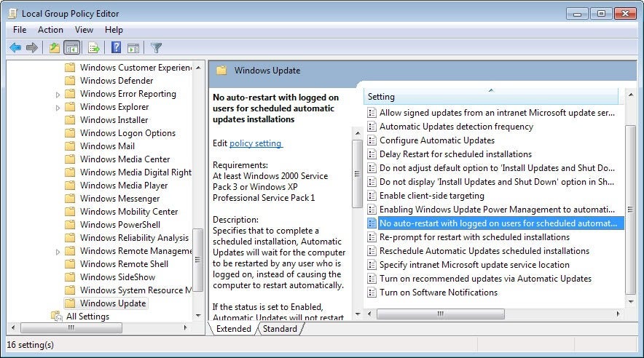Image resolution: width=644 pixels, height=358 pixels.
Task: Select 'Enabling Windows Update Power Management' setting
Action: [497, 210]
